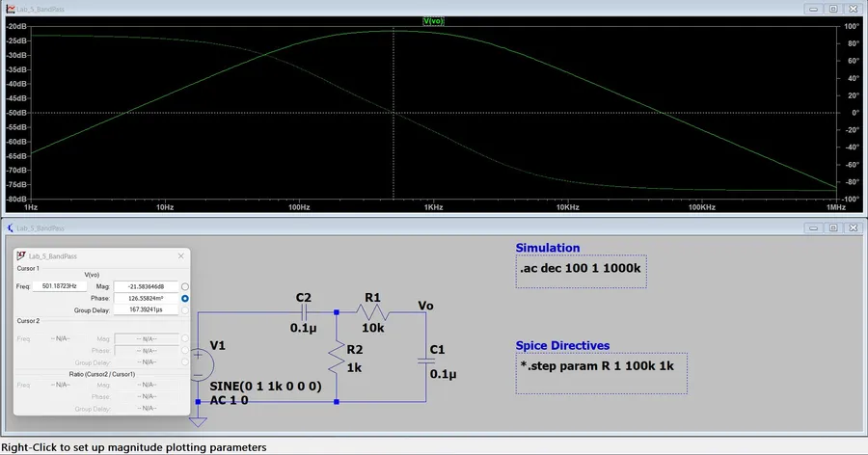This screenshot has height=455, width=868.
Task: Select the V1 voltage source symbol
Action: [198, 363]
